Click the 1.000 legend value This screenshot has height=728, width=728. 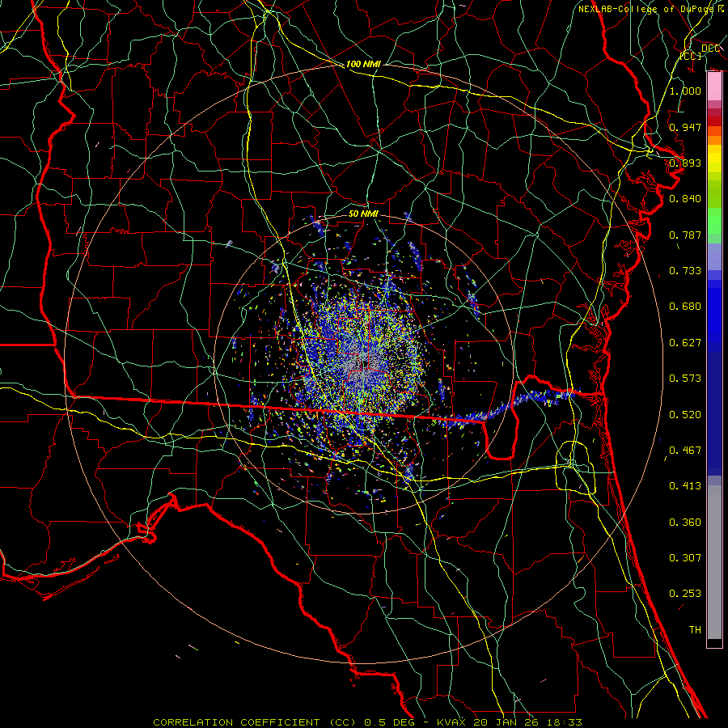[x=685, y=91]
